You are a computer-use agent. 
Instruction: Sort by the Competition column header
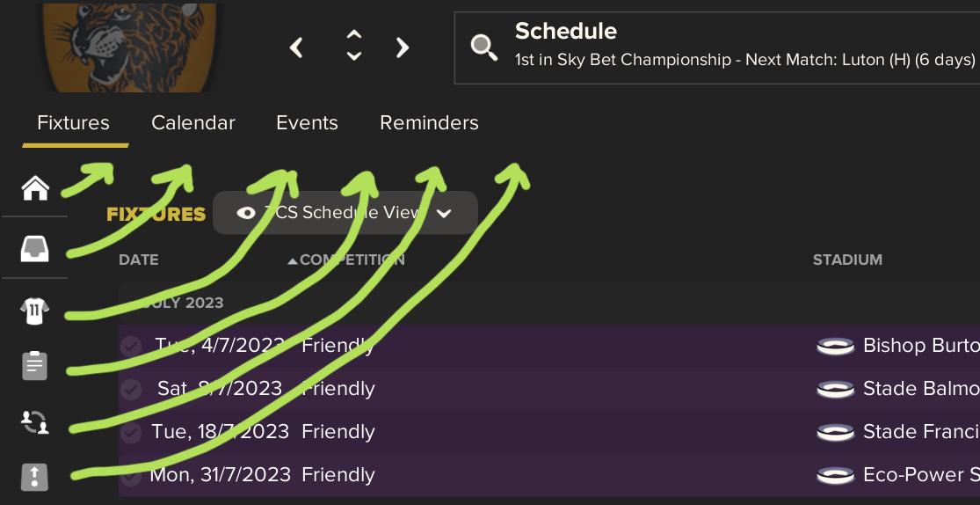tap(352, 260)
